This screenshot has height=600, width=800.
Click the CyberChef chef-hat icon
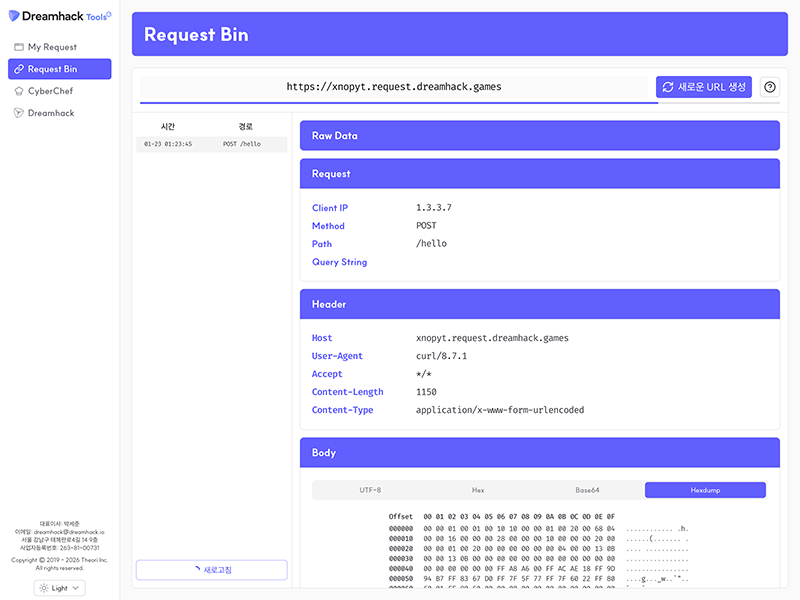(x=19, y=91)
